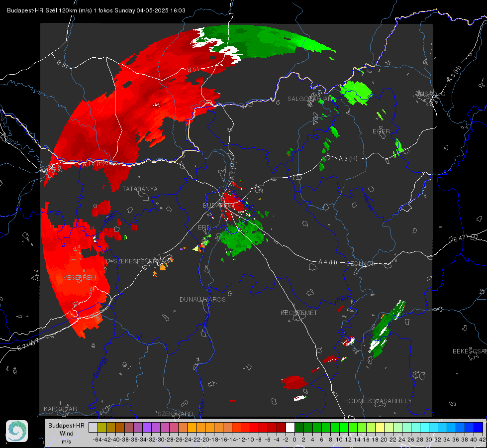
Task: Click the white legend swatch between -2 and 0
Action: (290, 427)
